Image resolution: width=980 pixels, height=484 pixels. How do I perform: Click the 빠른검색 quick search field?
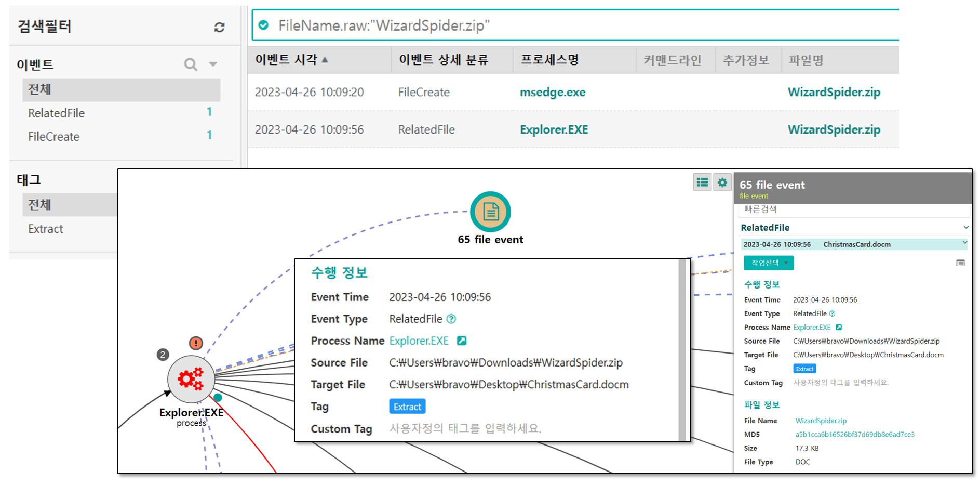click(x=854, y=210)
